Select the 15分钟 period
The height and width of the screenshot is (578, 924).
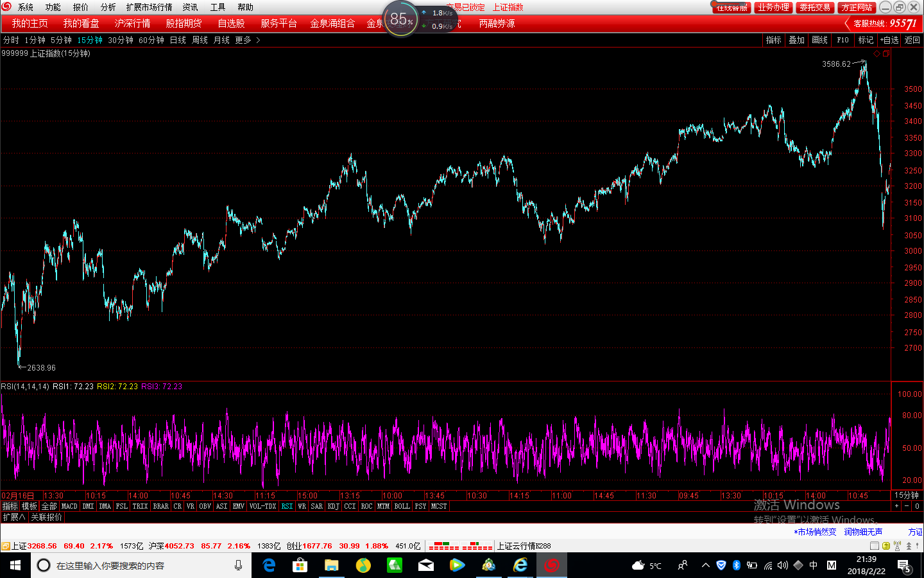coord(90,40)
